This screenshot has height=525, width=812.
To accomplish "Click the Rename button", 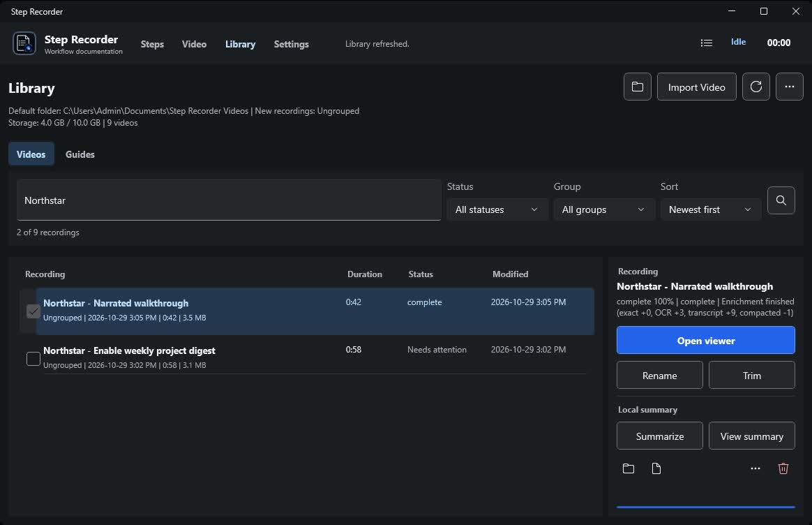I will coord(659,375).
